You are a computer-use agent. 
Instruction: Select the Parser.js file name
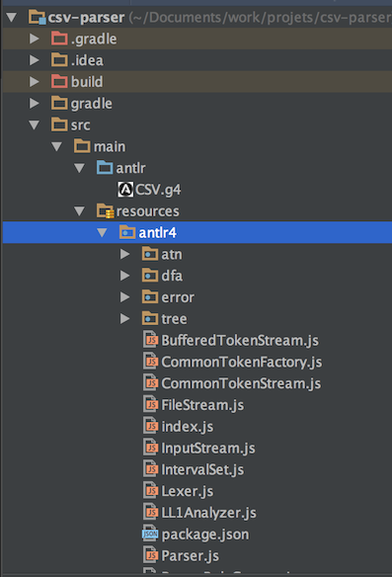tap(191, 556)
